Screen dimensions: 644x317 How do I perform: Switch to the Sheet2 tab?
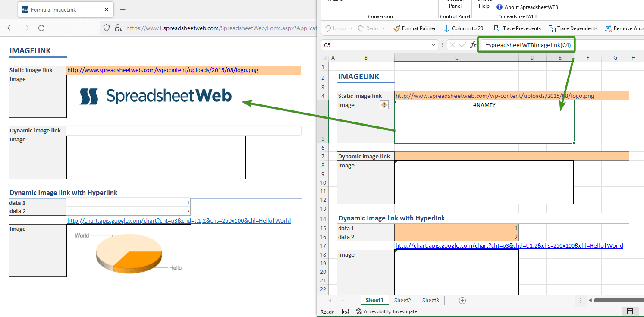coord(402,300)
